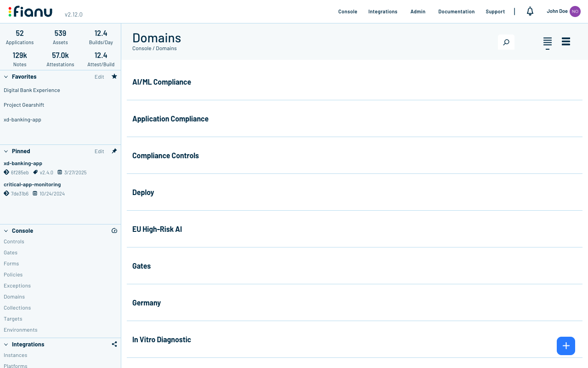Image resolution: width=588 pixels, height=368 pixels.
Task: Click Edit in the Pinned header
Action: point(99,151)
